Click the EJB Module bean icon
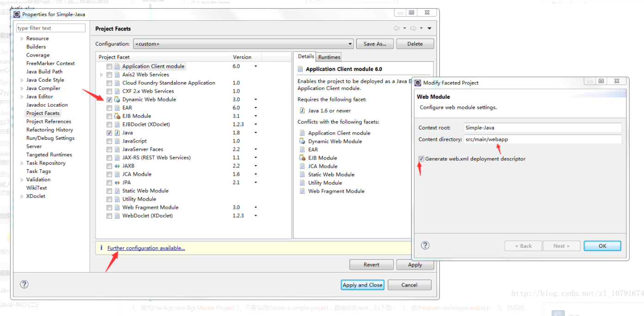Viewport: 644px width, 316px height. (117, 116)
